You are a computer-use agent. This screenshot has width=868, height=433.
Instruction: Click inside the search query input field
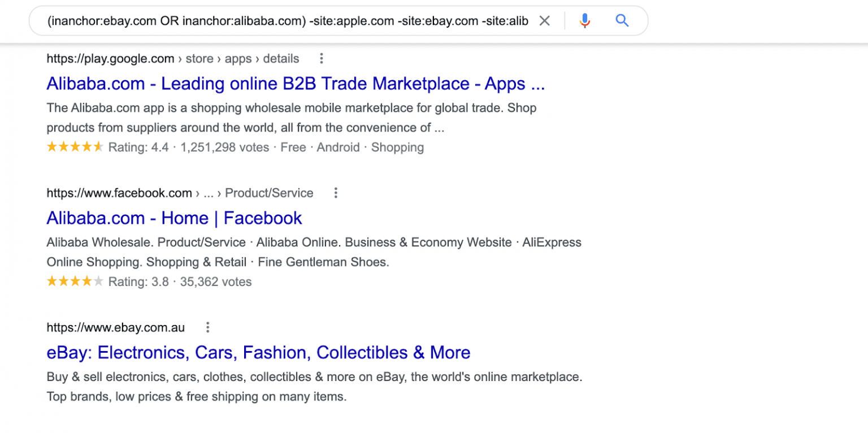click(283, 20)
